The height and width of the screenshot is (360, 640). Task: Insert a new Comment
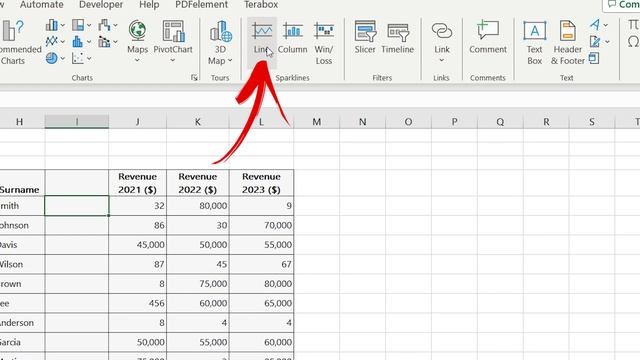[x=488, y=38]
